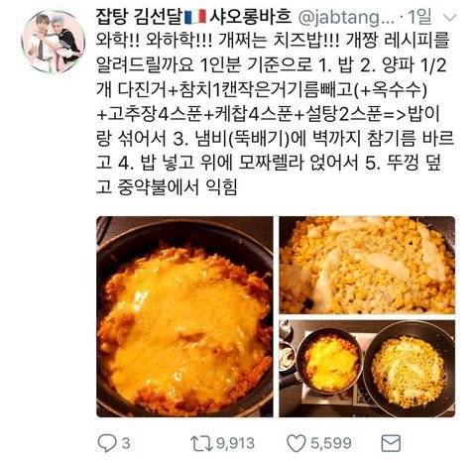Open the display name 잡탕 김선달 profile

coord(139,17)
